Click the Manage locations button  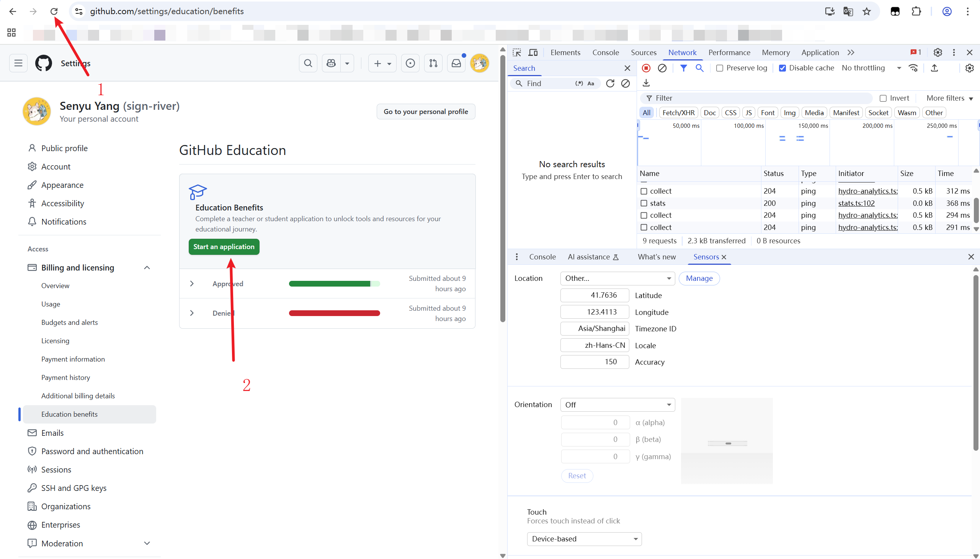point(699,278)
